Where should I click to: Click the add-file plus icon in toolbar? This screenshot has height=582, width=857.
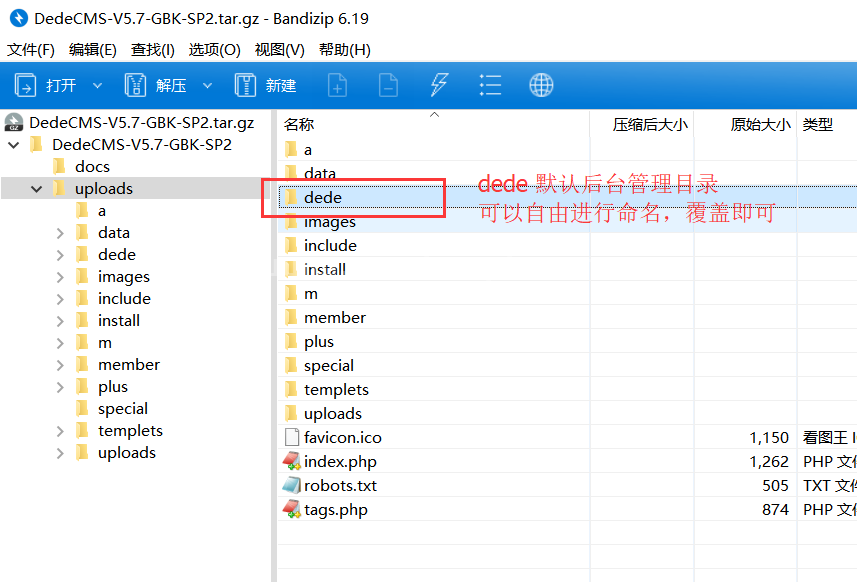pos(338,85)
